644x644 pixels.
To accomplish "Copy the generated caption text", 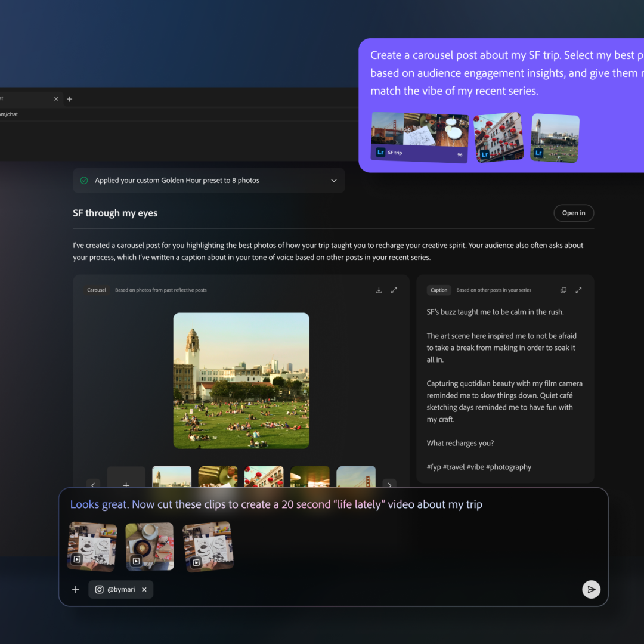I will (563, 290).
